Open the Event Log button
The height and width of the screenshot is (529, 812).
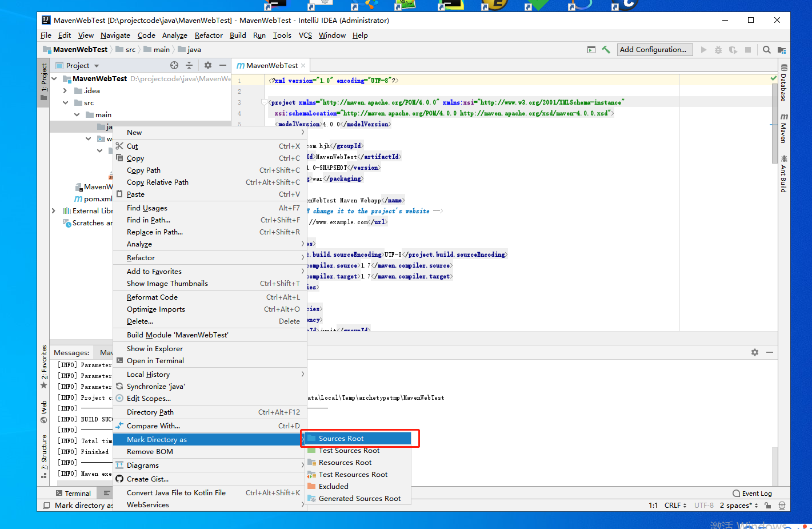752,494
